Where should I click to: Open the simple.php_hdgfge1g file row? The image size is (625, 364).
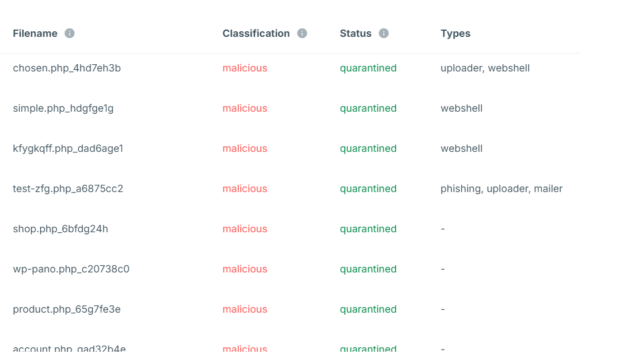(63, 108)
